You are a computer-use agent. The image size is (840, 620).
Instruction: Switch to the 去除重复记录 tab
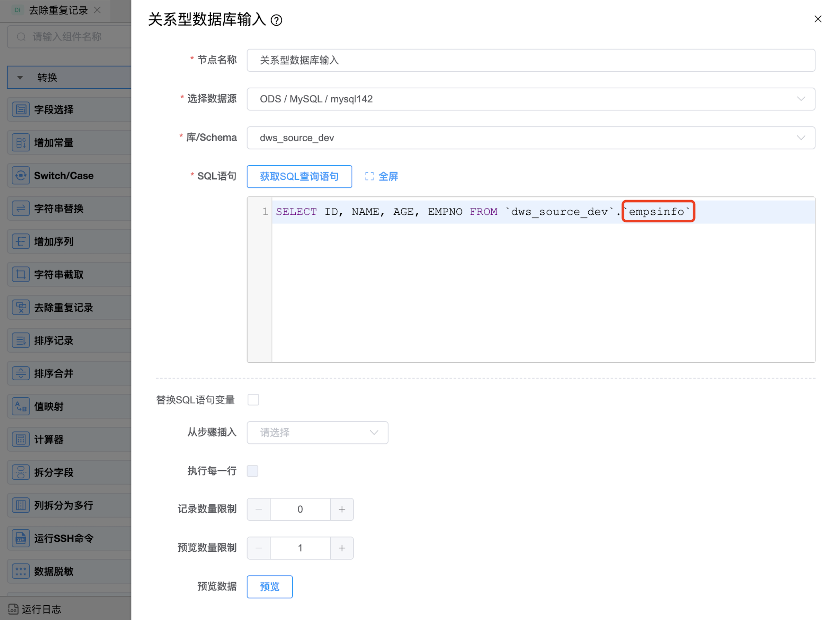pos(58,10)
